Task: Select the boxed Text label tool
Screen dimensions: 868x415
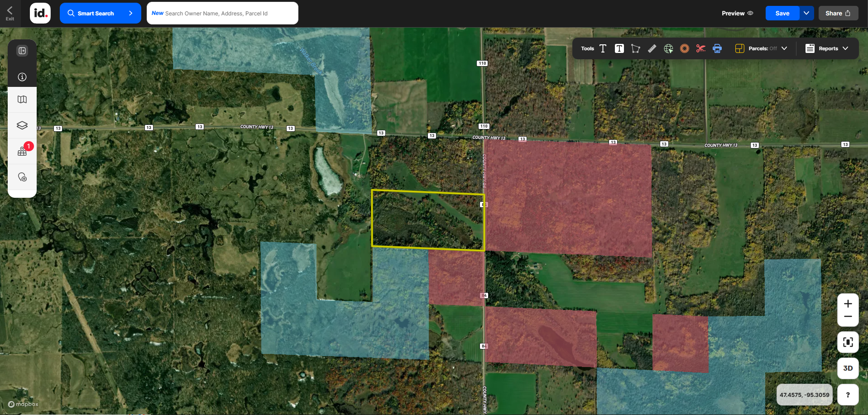Action: point(619,48)
